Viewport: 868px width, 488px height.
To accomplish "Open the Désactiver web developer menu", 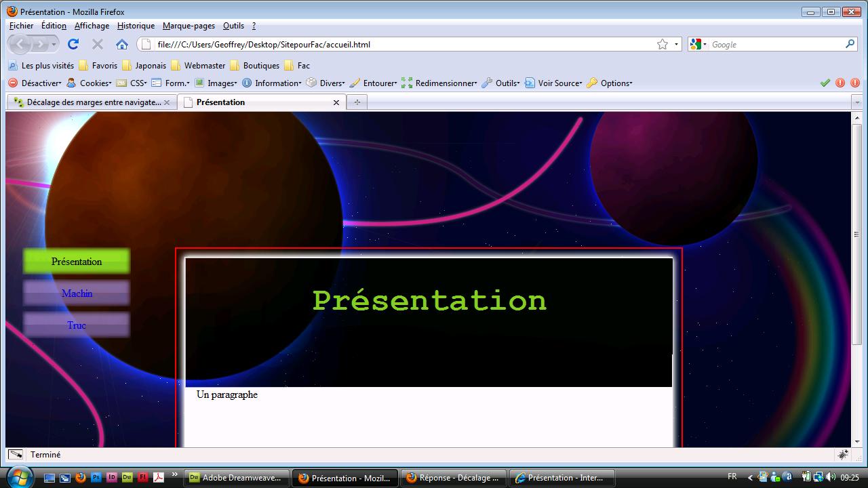I will 35,83.
